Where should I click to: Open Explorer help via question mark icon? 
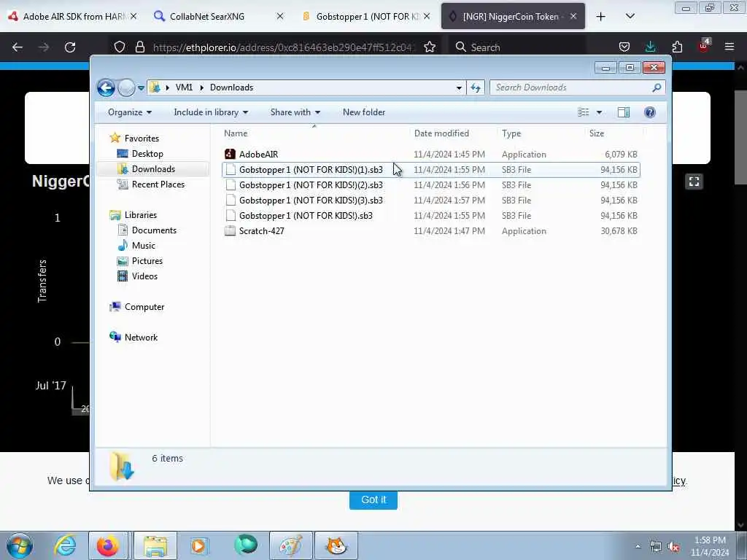point(650,112)
